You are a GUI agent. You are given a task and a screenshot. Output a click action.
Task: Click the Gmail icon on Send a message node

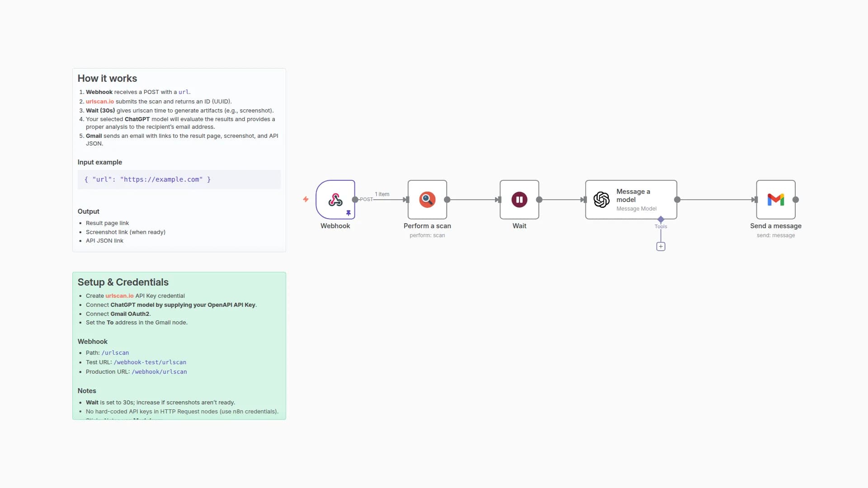point(776,199)
